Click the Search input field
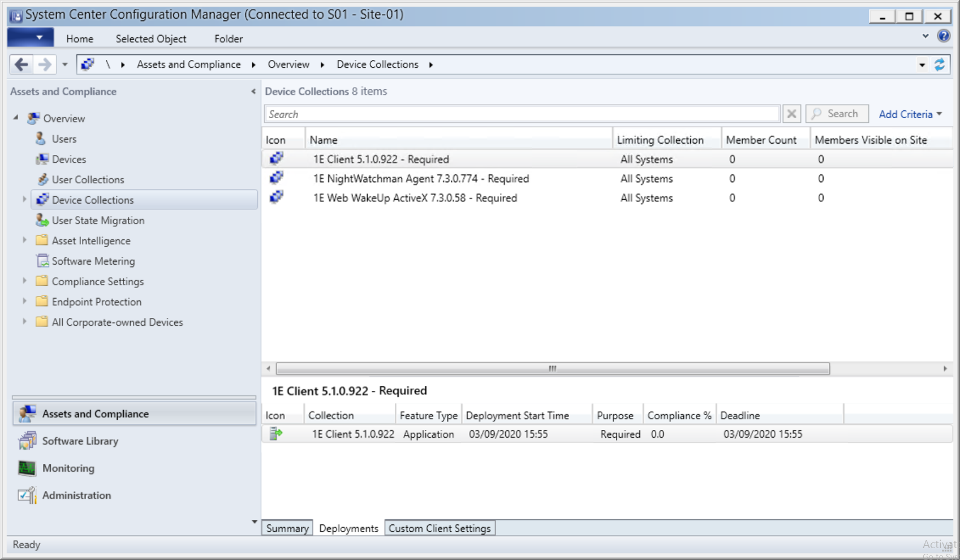 point(522,114)
